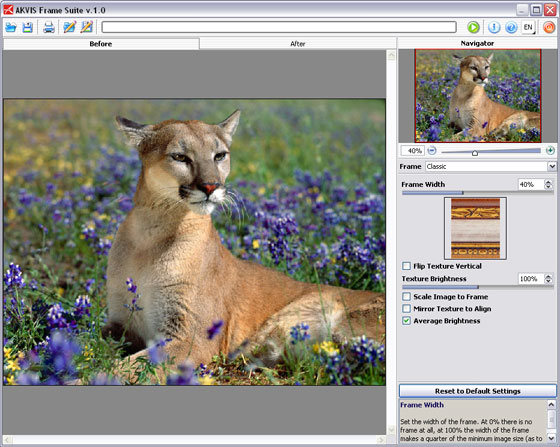Click the first pencil preset icon in the toolbar
Viewport: 560px width, 447px height.
pos(69,27)
